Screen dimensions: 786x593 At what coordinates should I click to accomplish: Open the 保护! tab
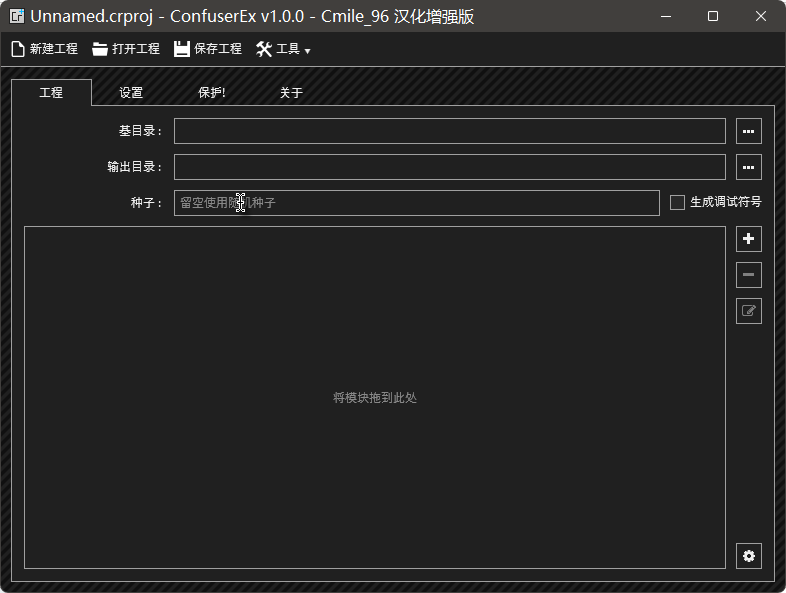pyautogui.click(x=212, y=93)
